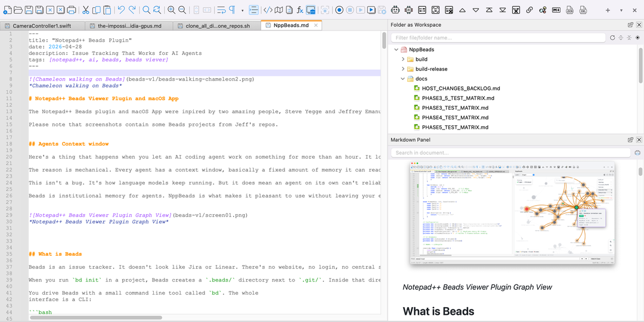Click the XML file toolbar icon
This screenshot has width=644, height=322.
click(x=583, y=10)
